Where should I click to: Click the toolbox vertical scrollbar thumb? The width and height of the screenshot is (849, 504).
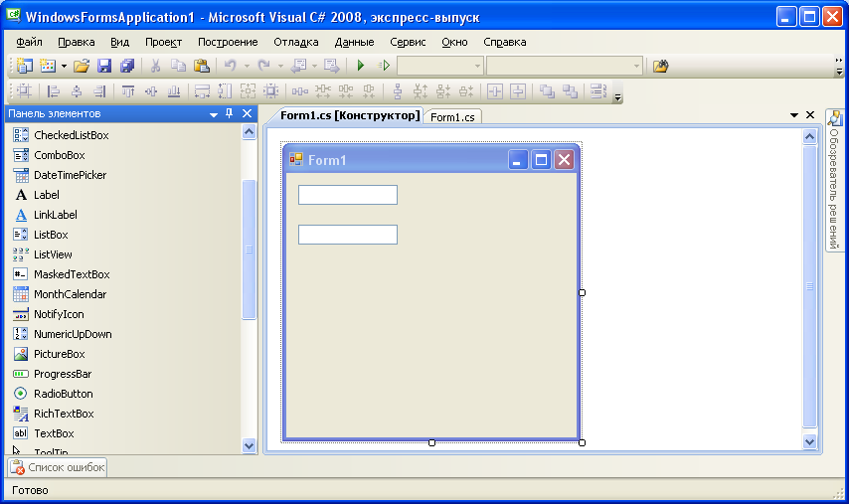[x=250, y=250]
